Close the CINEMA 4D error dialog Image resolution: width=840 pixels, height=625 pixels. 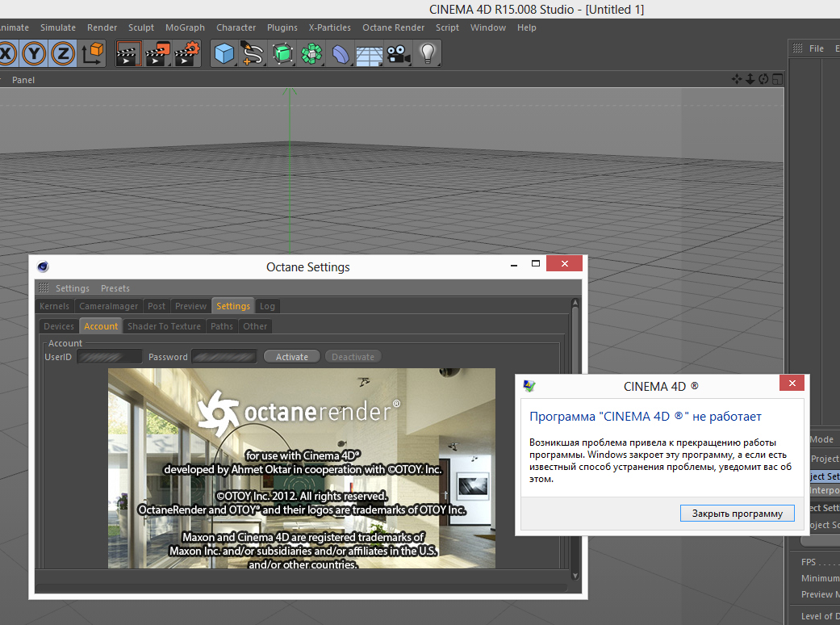click(x=792, y=383)
